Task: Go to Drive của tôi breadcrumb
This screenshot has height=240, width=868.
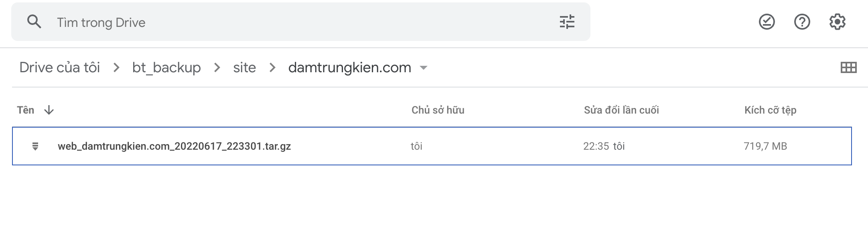Action: [59, 67]
